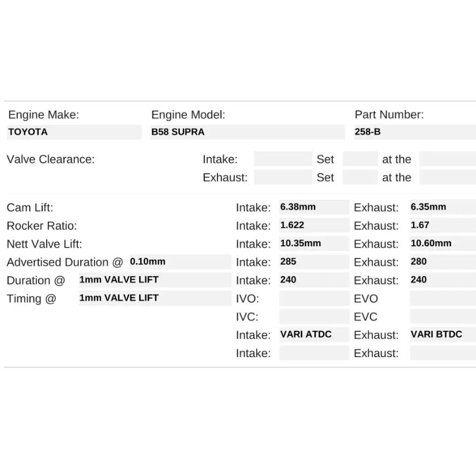Click the empty IVC timing field
The image size is (476, 476).
[314, 317]
